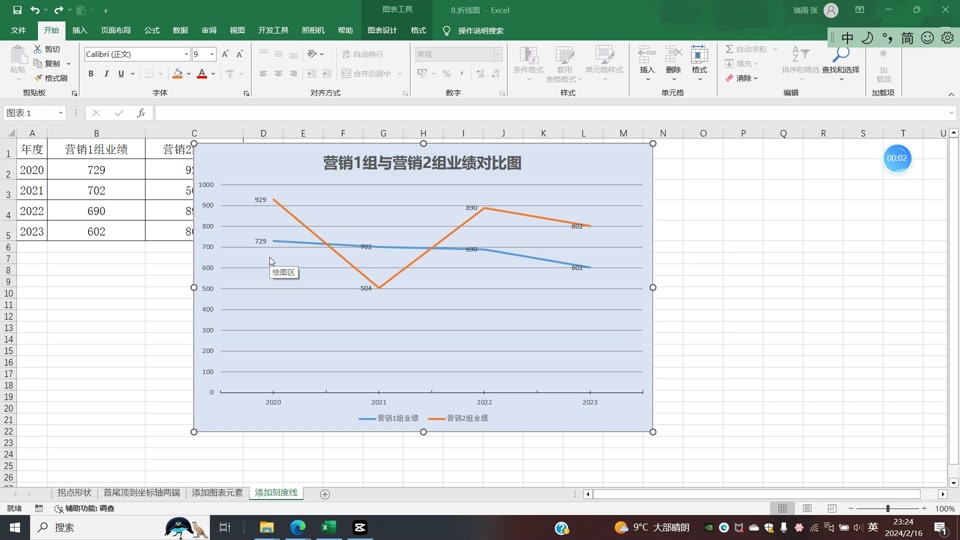960x540 pixels.
Task: Apply the red font color
Action: [201, 73]
